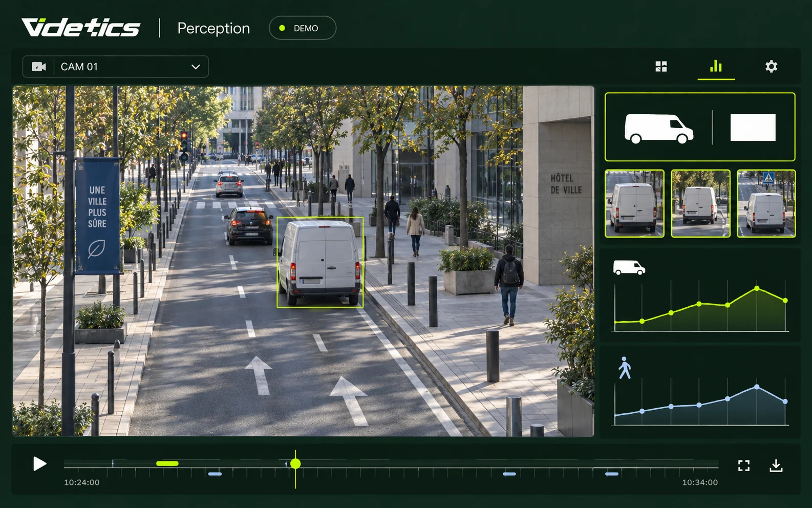Select the white color swatch filter
812x508 pixels.
[753, 128]
